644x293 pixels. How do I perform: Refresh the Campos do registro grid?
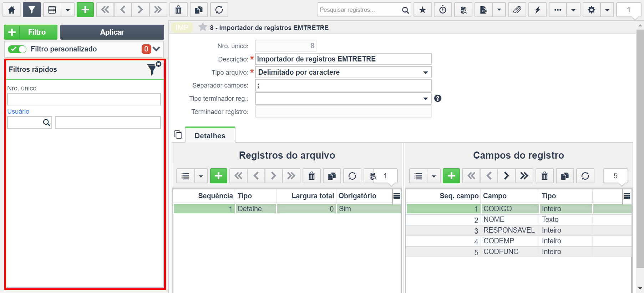pos(585,176)
